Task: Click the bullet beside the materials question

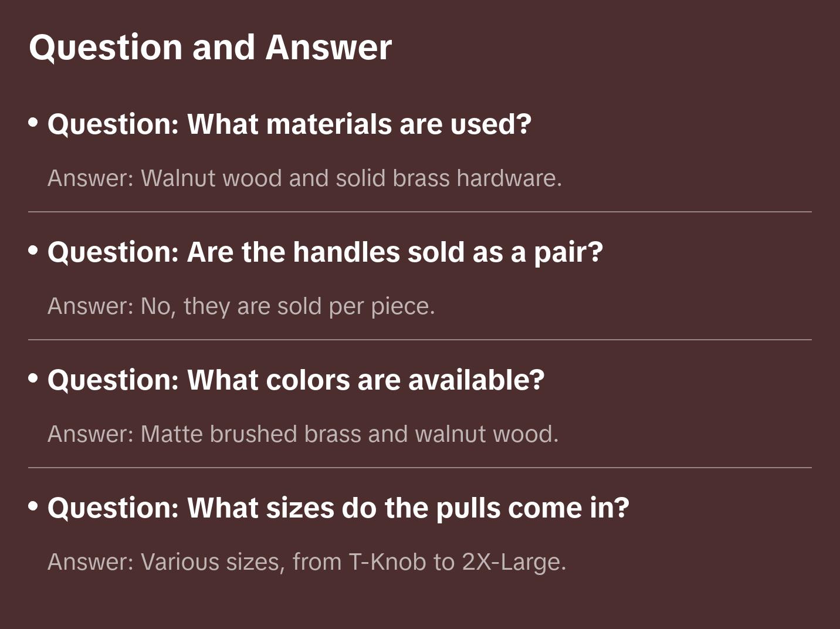Action: 33,123
